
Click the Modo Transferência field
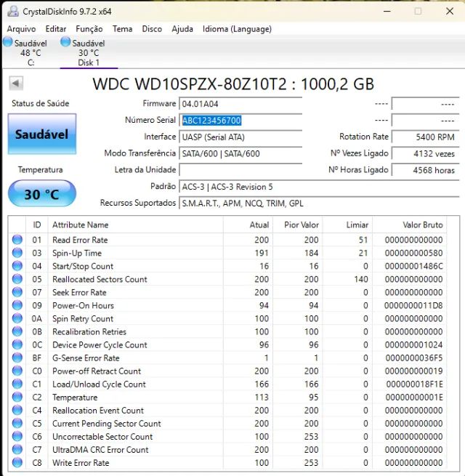coord(240,153)
